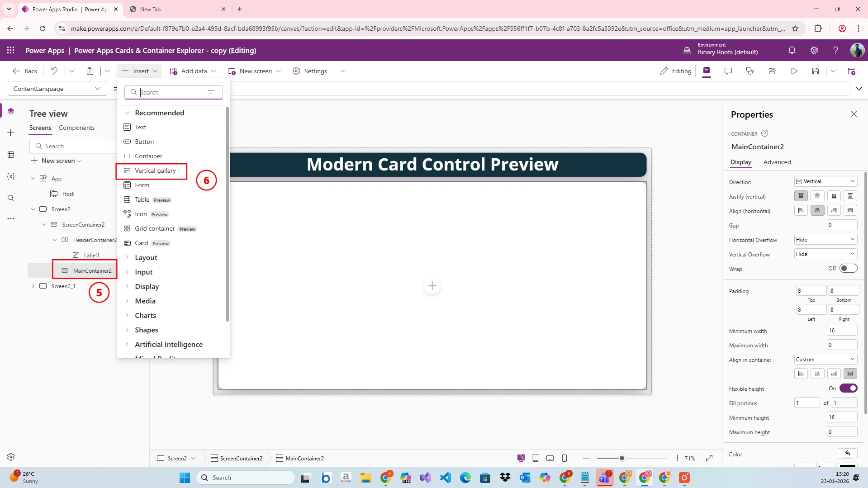868x488 pixels.
Task: Preview the app with Play icon
Action: [794, 71]
